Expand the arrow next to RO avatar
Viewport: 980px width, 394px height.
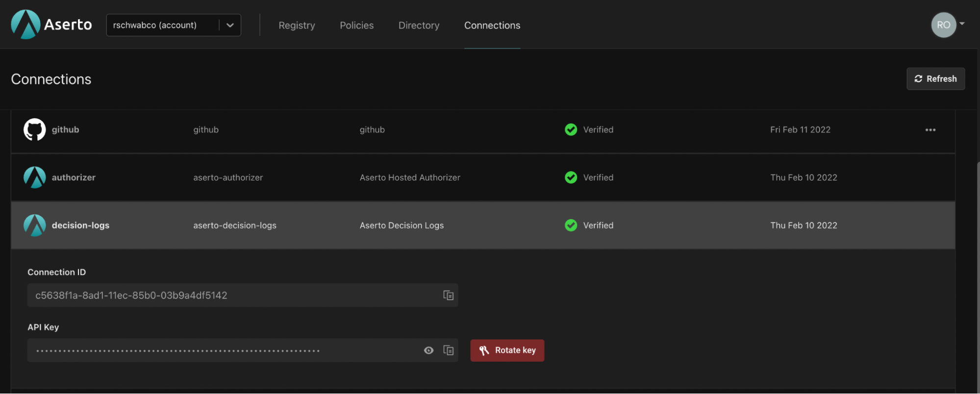[962, 24]
